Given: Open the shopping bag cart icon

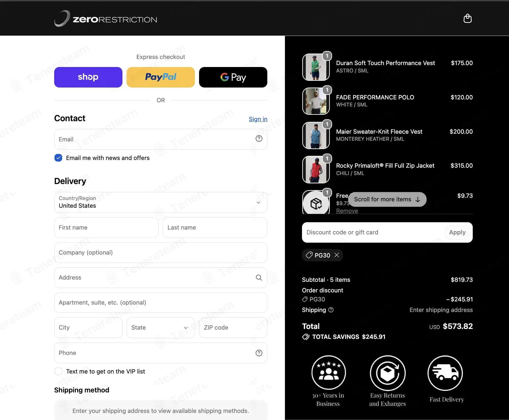Looking at the screenshot, I should pyautogui.click(x=467, y=19).
